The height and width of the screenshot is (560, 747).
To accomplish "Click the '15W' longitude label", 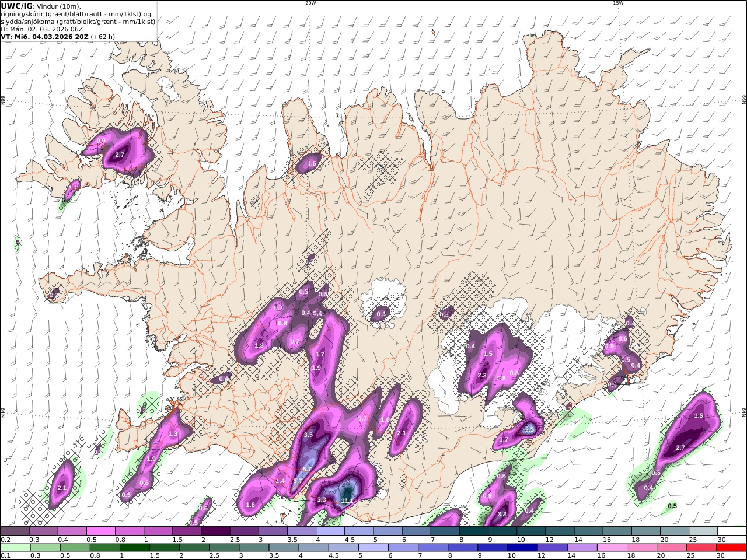I will (618, 3).
